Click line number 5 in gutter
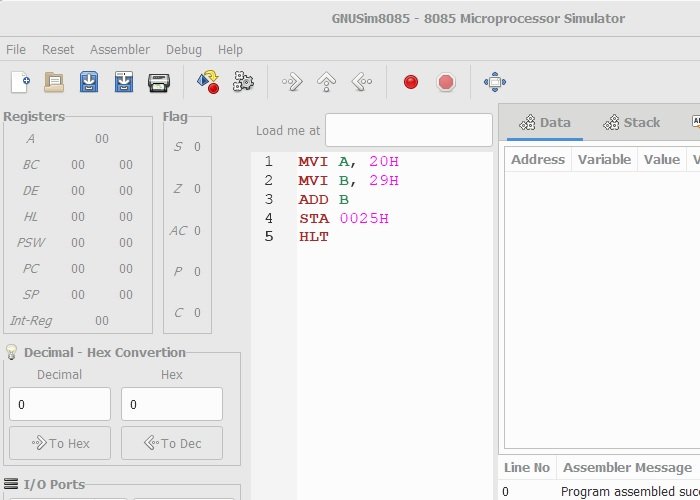 268,237
